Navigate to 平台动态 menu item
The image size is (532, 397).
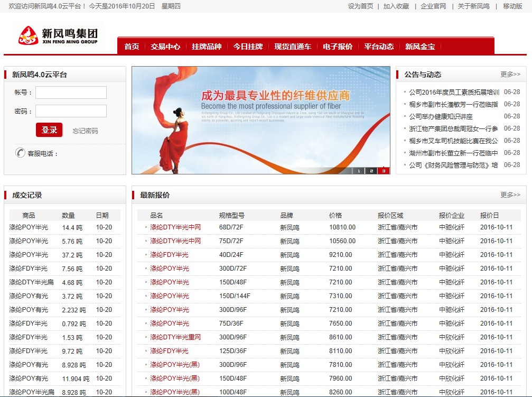pos(379,47)
